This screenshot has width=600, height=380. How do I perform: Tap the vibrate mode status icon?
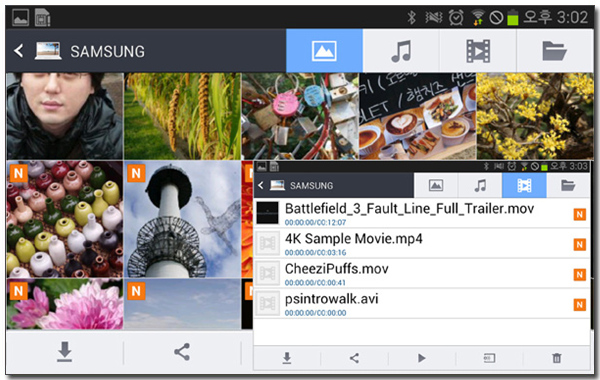(433, 17)
